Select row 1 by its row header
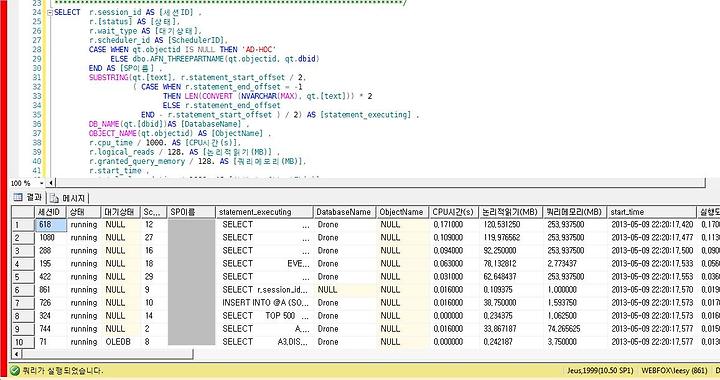The width and height of the screenshot is (720, 380). (x=23, y=224)
